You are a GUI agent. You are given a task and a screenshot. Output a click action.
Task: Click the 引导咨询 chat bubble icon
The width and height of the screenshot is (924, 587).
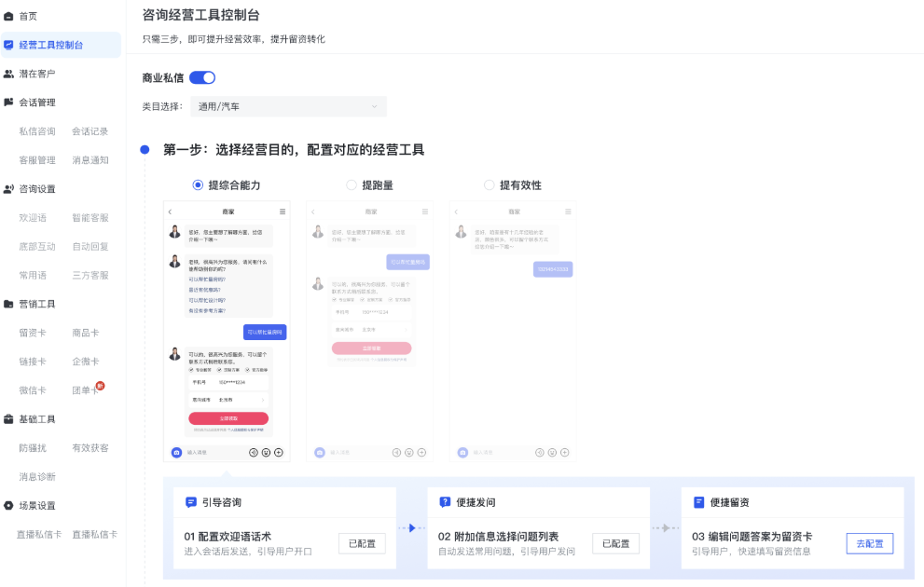(190, 502)
